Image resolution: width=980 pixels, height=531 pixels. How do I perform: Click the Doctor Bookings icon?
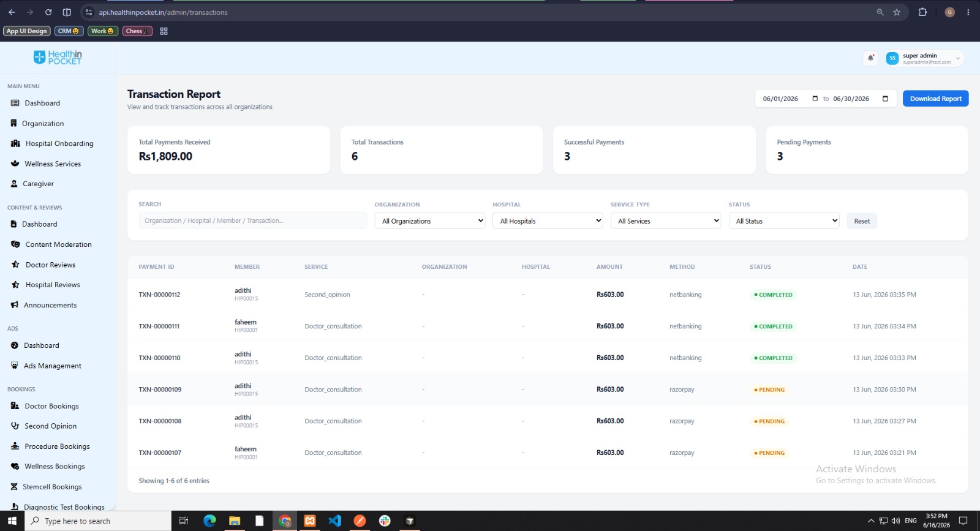click(x=15, y=406)
